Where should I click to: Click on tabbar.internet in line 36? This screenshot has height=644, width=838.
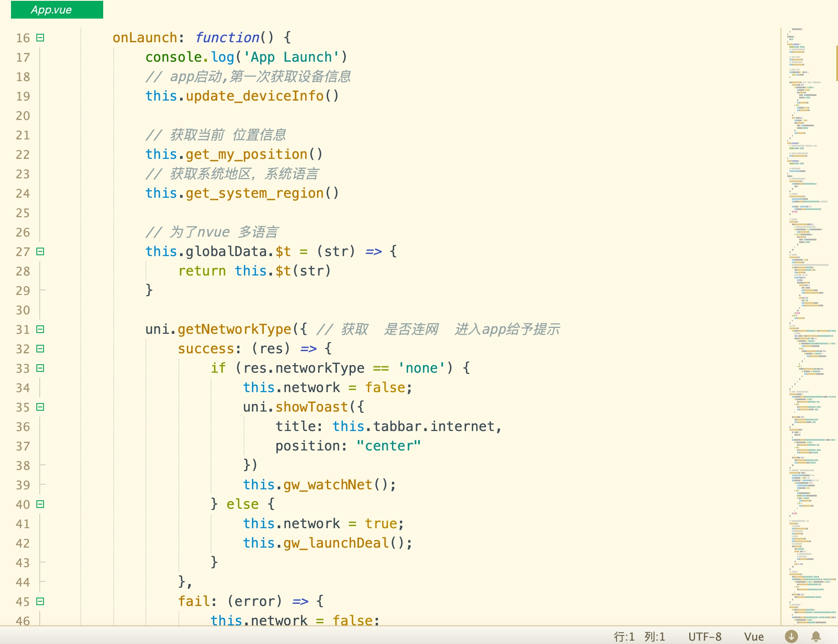434,426
